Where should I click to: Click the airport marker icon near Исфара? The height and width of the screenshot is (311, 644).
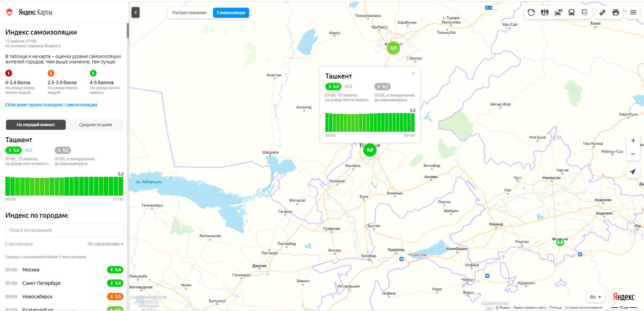point(487,276)
